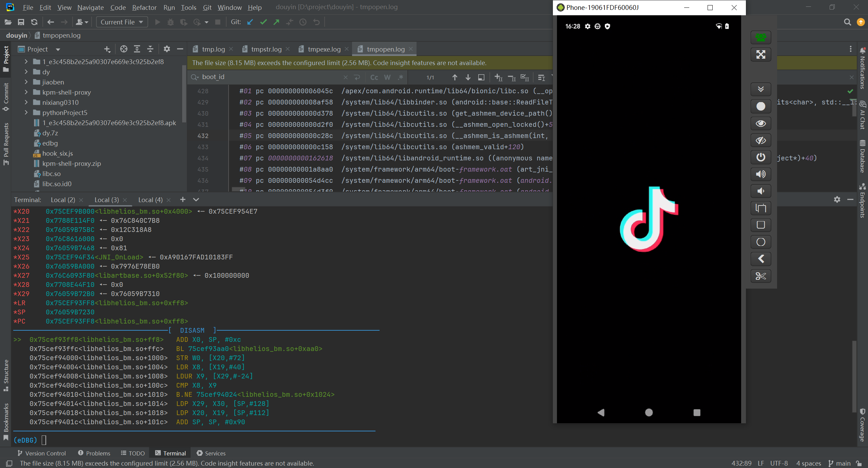Click the scissors screenshot icon in phone sidebar
The width and height of the screenshot is (868, 468).
[760, 276]
